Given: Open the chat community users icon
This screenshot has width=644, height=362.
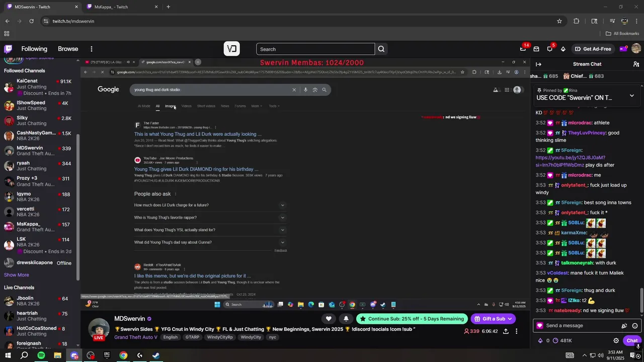Looking at the screenshot, I should click(x=636, y=64).
